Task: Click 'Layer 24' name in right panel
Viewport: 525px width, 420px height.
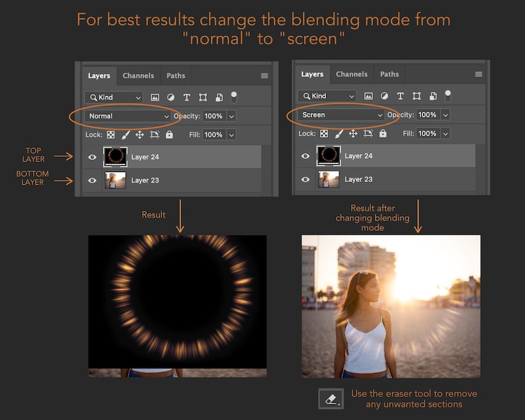Action: click(x=358, y=156)
